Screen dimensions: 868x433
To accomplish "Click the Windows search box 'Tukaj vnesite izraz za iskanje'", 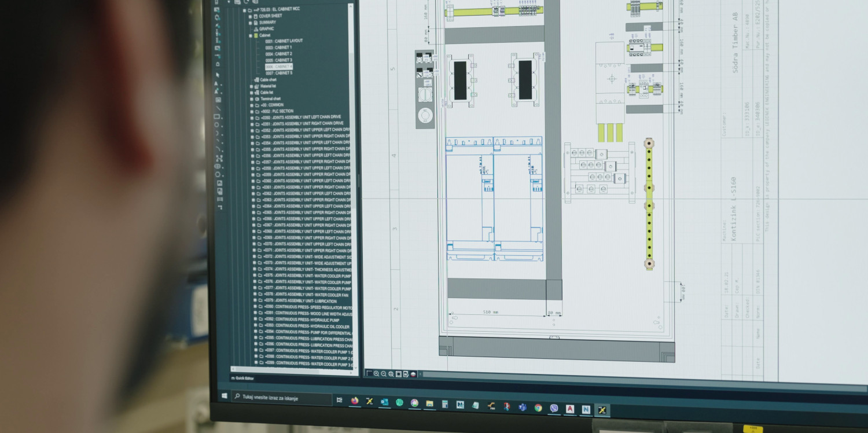I will (282, 398).
